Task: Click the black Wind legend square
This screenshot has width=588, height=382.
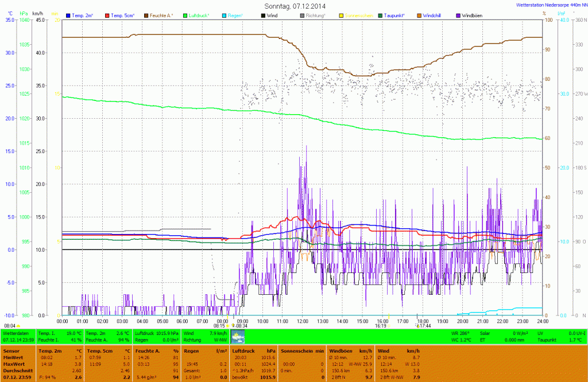Action: tap(262, 15)
